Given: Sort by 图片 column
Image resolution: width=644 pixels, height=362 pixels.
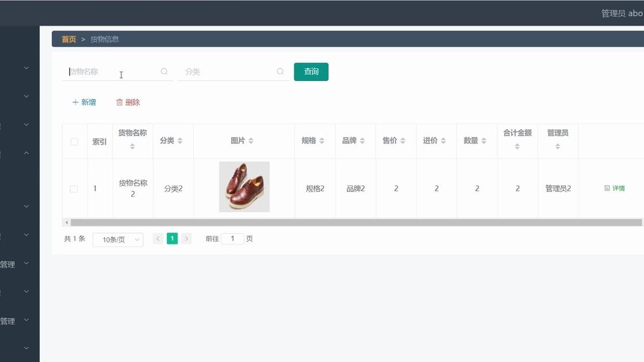Looking at the screenshot, I should [251, 141].
